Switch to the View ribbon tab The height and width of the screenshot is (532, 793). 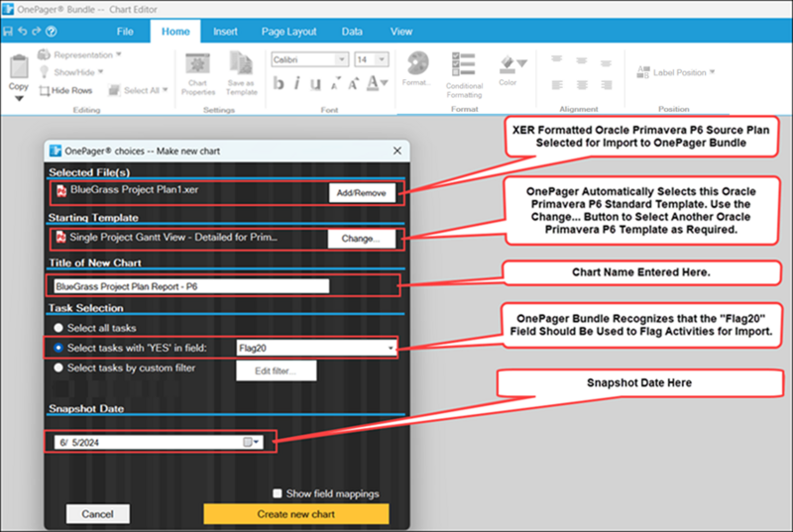coord(401,32)
